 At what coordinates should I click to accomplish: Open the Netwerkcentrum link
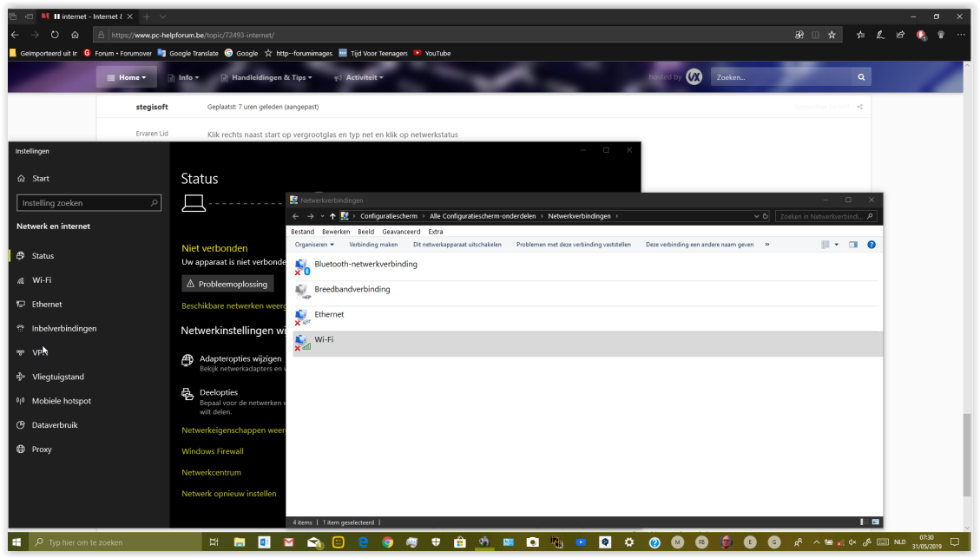pyautogui.click(x=211, y=472)
